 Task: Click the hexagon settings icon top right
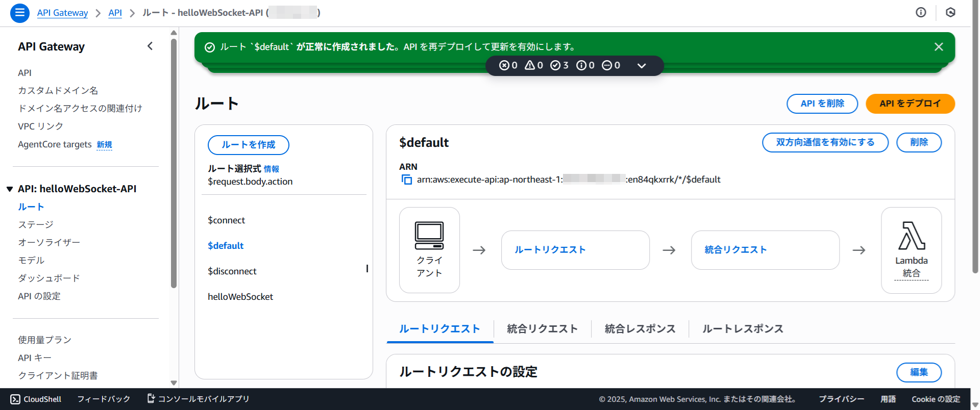click(950, 13)
